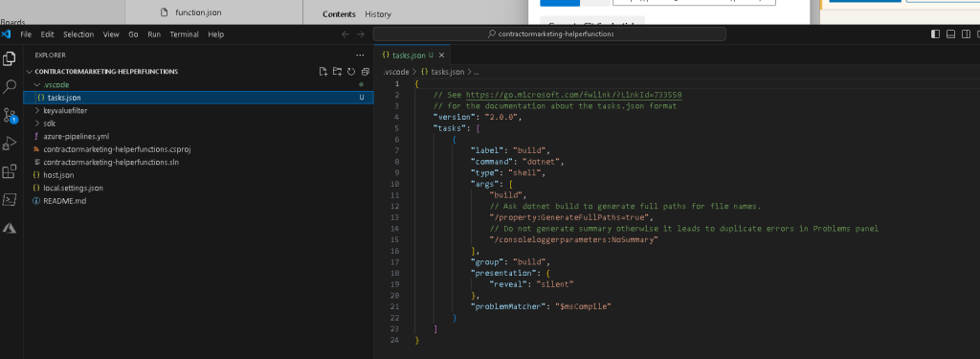Expand the sdk folder
The width and height of the screenshot is (980, 359).
click(198, 123)
